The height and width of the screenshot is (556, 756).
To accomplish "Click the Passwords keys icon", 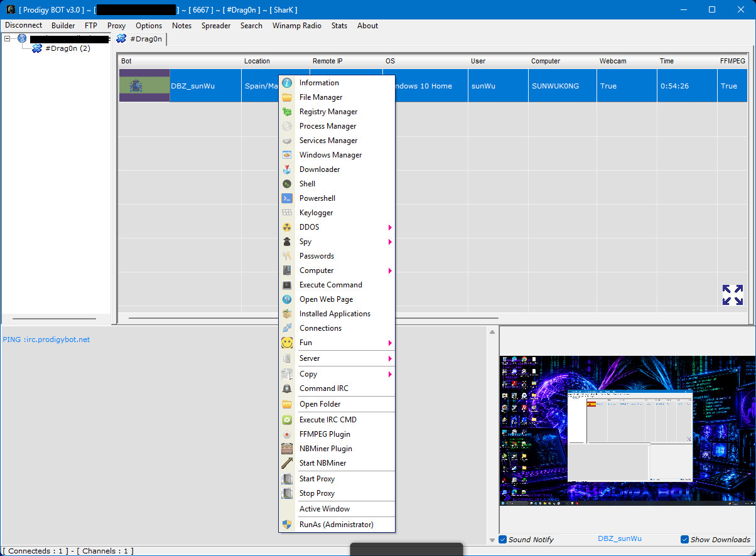I will coord(287,256).
